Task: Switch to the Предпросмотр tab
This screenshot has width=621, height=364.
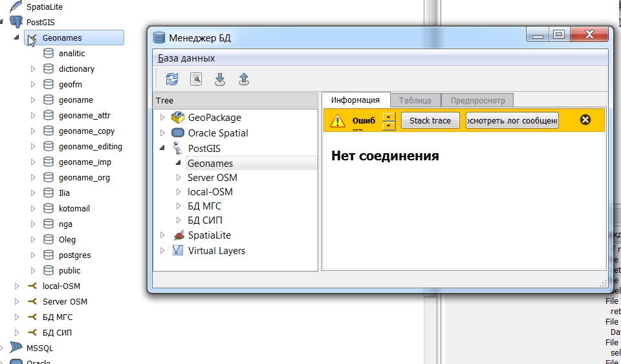Action: 477,100
